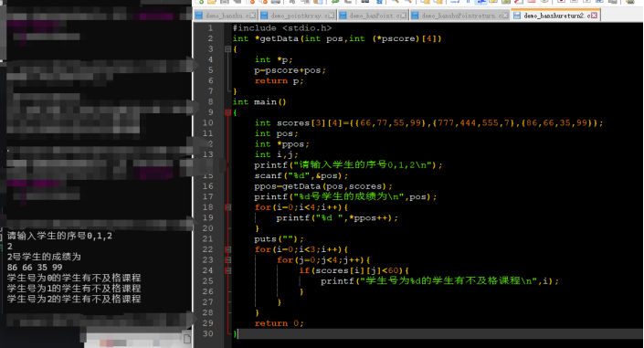Collapse the main function fold at line 9
644x348 pixels.
coord(227,112)
